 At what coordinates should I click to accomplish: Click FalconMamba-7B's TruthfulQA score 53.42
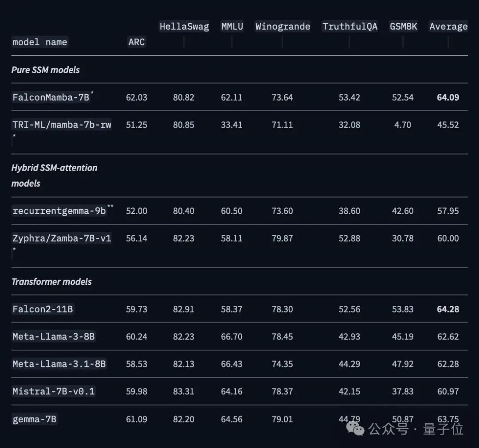[349, 97]
